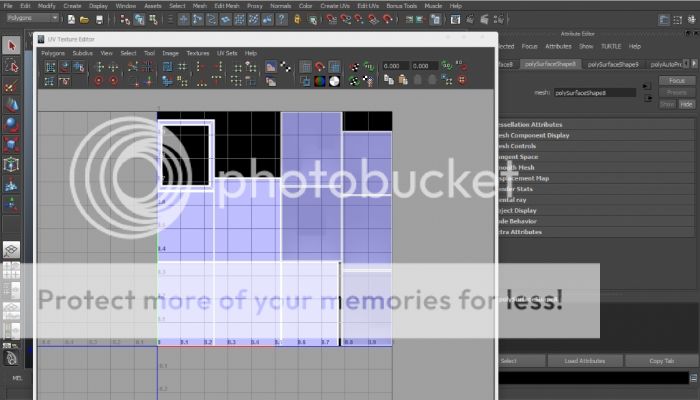The width and height of the screenshot is (700, 400).
Task: Expand the Mesh Controls section
Action: (596, 146)
